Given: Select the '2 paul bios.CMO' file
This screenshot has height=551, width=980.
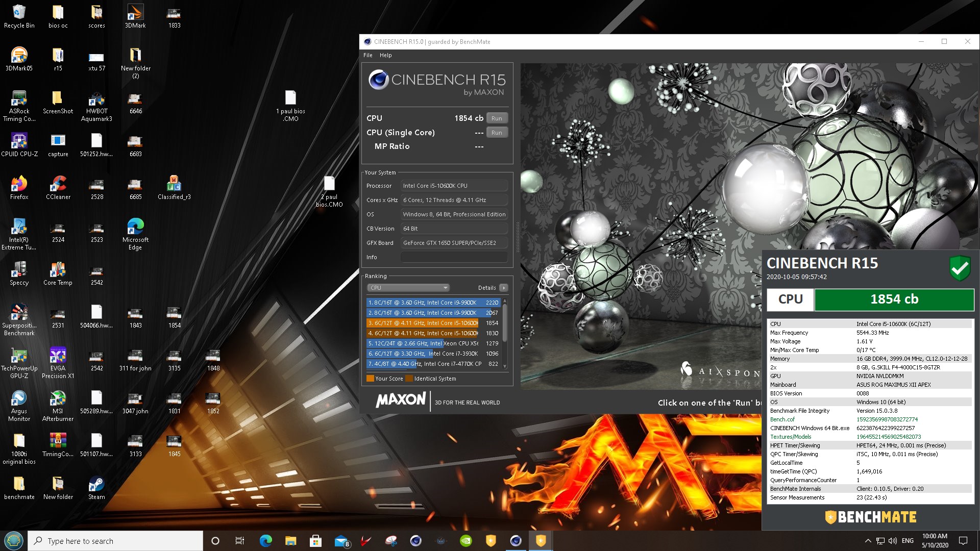Looking at the screenshot, I should (329, 192).
